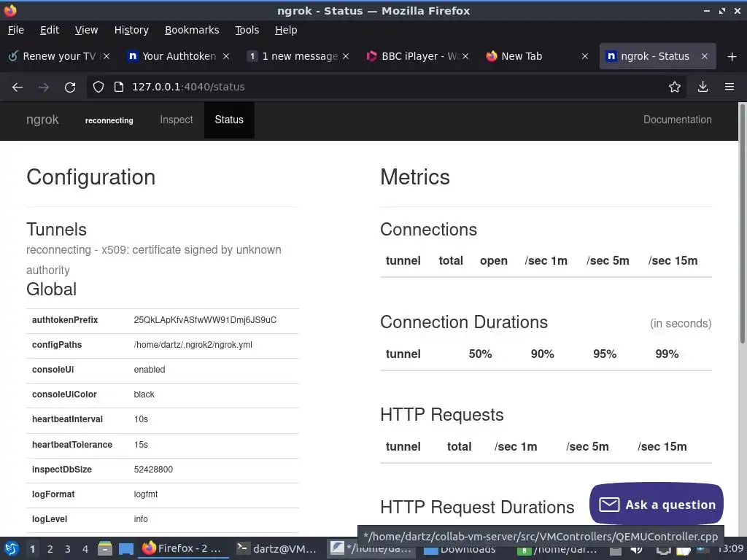The width and height of the screenshot is (747, 560).
Task: Switch to workspace 2 in taskbar
Action: point(50,549)
